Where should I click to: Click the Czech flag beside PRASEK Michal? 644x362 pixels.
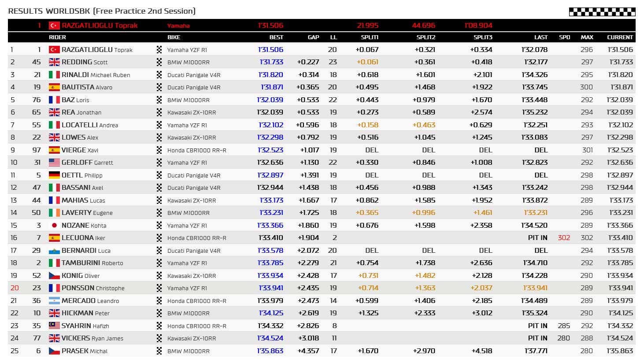pos(54,351)
